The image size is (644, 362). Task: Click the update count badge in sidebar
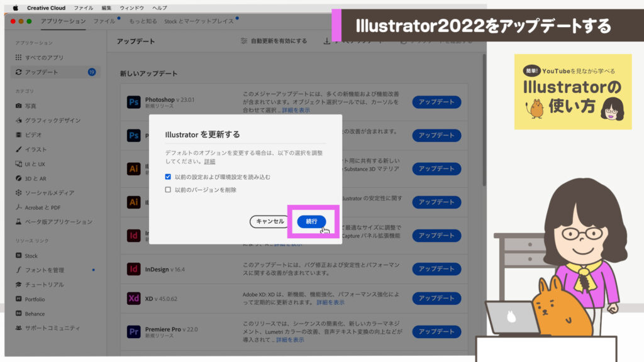coord(92,72)
